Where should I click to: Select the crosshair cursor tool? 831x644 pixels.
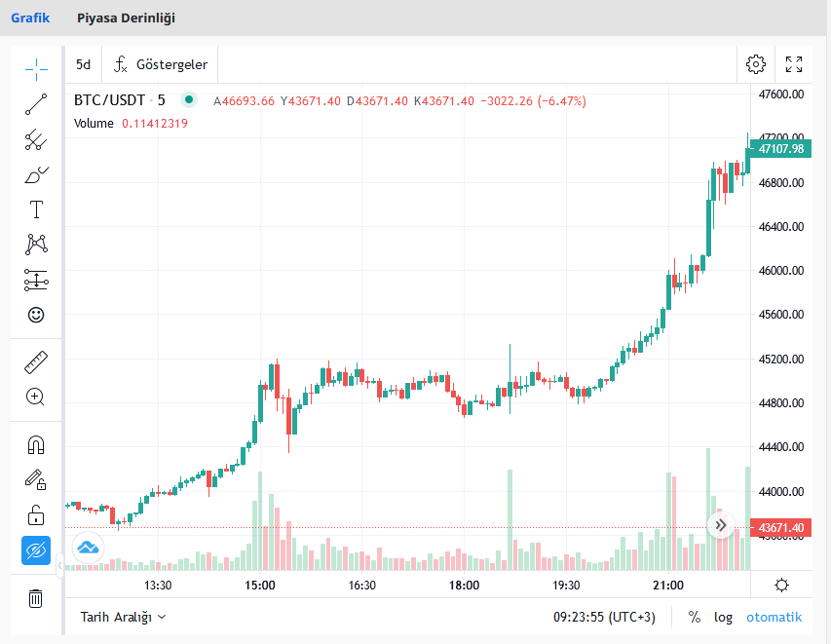click(x=36, y=68)
